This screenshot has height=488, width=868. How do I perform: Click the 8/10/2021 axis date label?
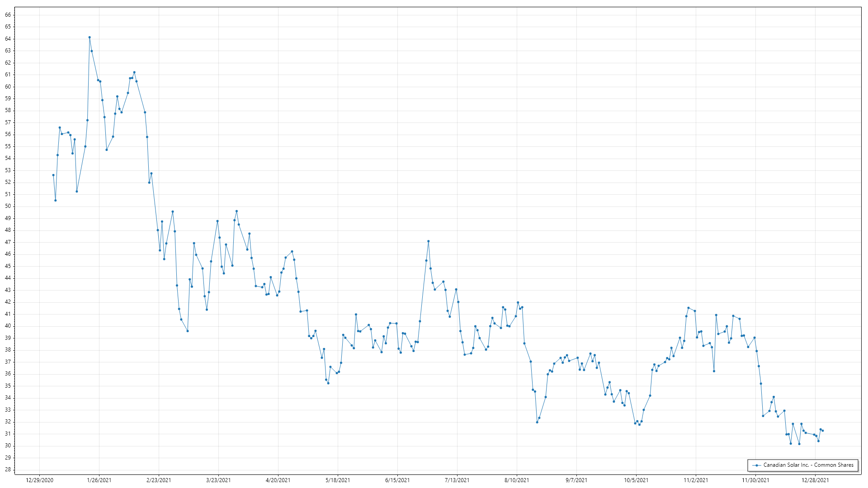pos(517,480)
